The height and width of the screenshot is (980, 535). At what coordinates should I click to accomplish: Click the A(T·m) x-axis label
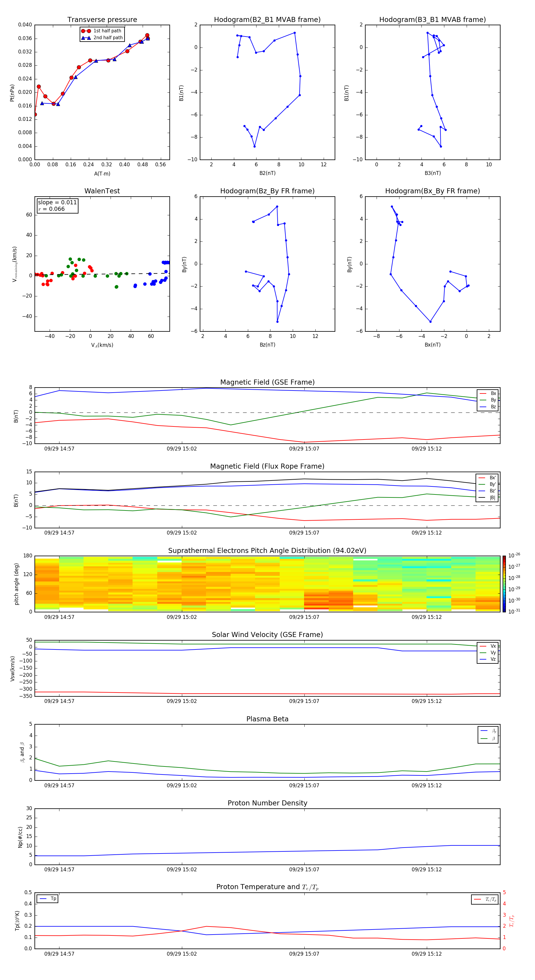click(102, 174)
